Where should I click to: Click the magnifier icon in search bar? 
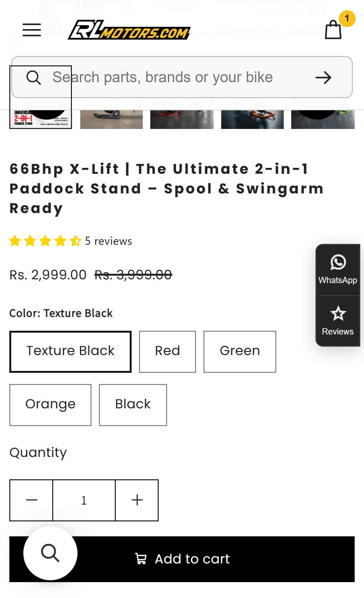[34, 78]
